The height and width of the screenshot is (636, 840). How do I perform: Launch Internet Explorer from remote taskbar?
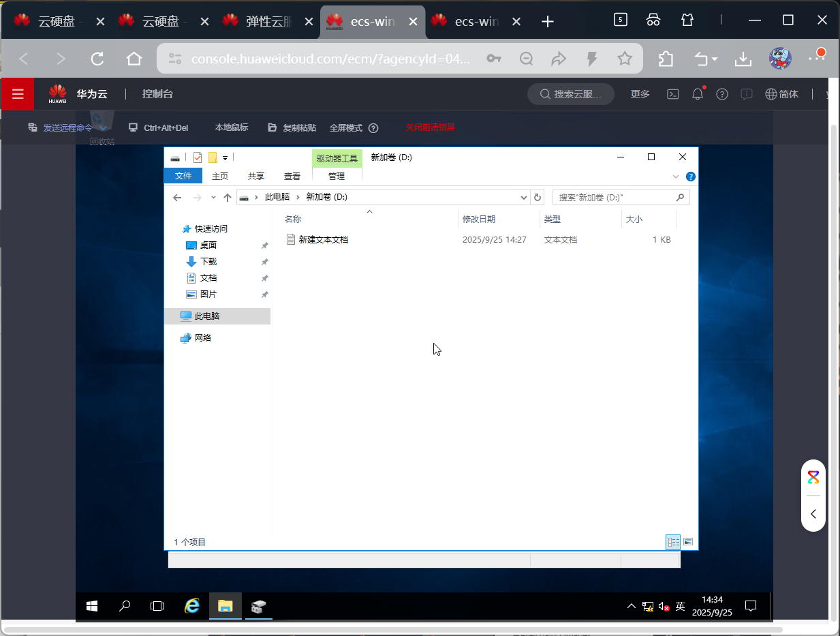pyautogui.click(x=193, y=605)
